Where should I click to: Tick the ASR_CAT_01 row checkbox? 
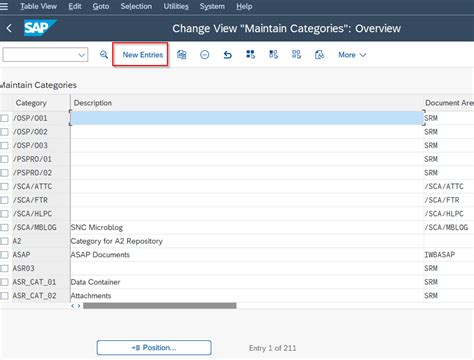(x=4, y=282)
